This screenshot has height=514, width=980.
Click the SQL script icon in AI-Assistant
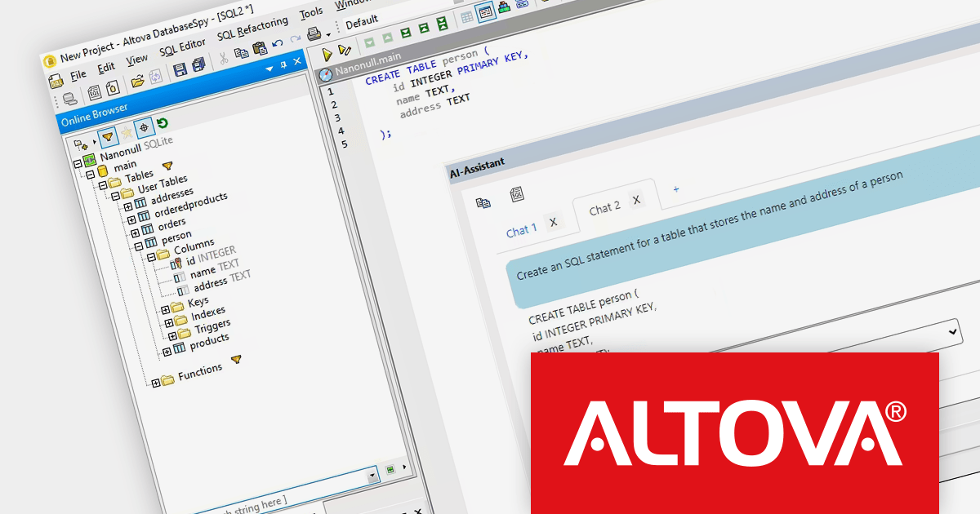(517, 193)
